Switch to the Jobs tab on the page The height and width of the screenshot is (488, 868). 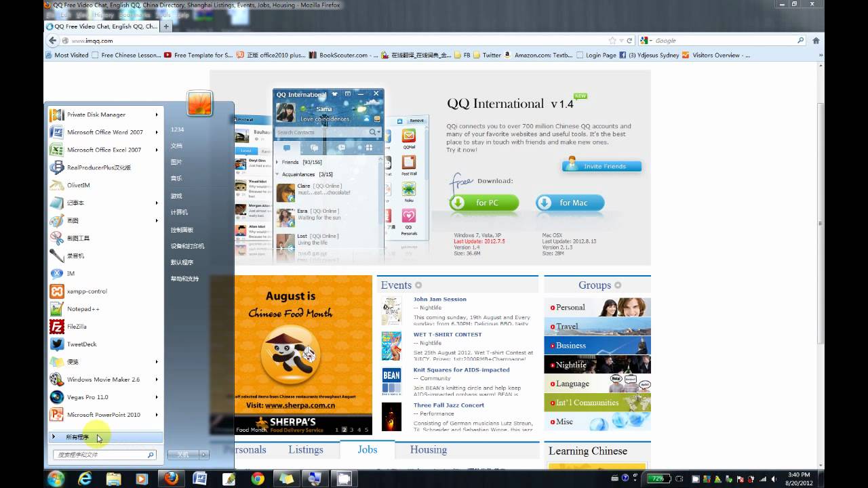pyautogui.click(x=368, y=449)
